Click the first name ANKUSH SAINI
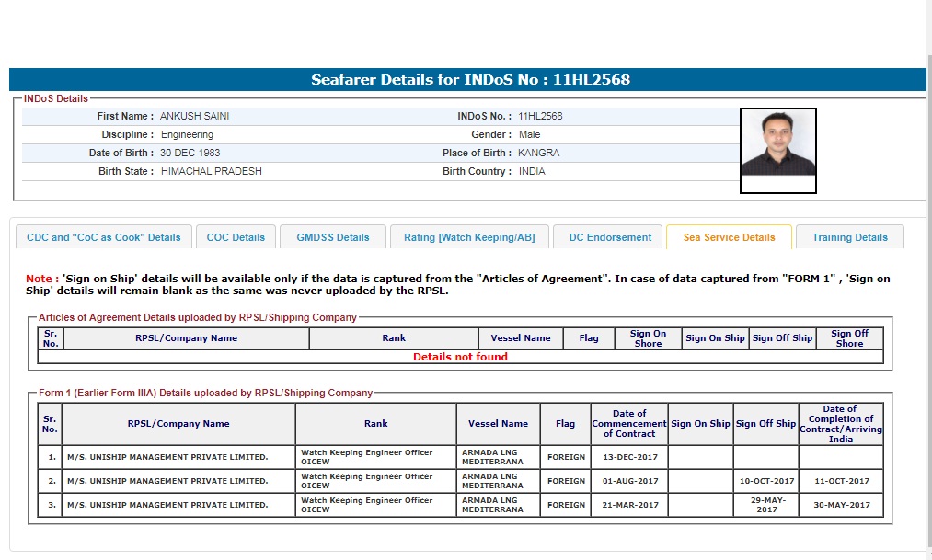Viewport: 932px width, 560px height. [x=194, y=117]
